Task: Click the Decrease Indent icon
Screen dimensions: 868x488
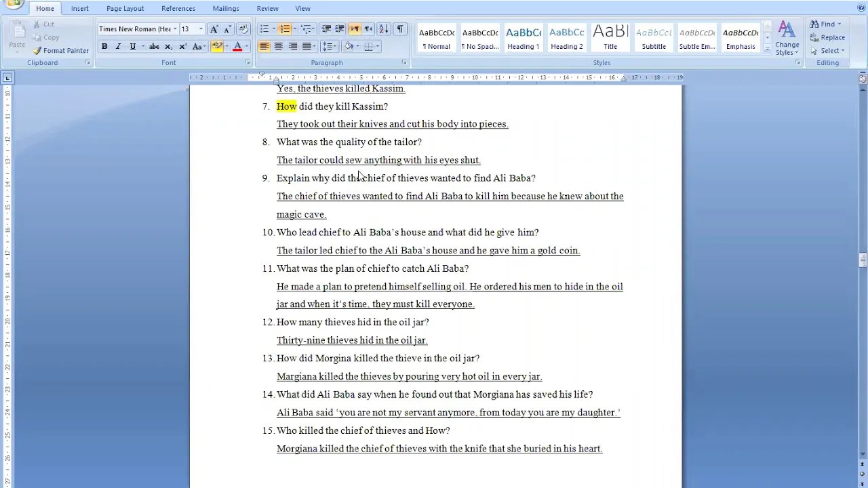Action: (x=326, y=29)
